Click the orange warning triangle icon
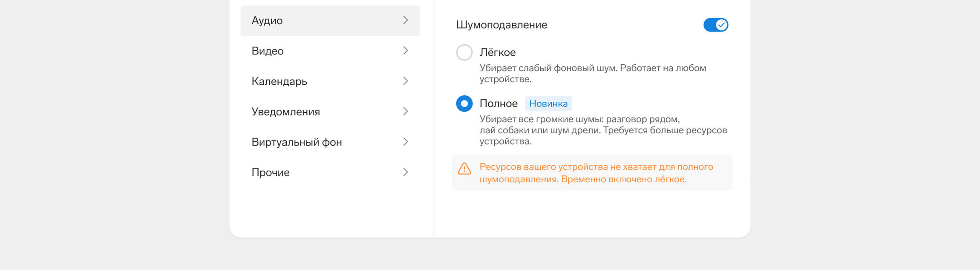This screenshot has width=980, height=270. pyautogui.click(x=464, y=169)
